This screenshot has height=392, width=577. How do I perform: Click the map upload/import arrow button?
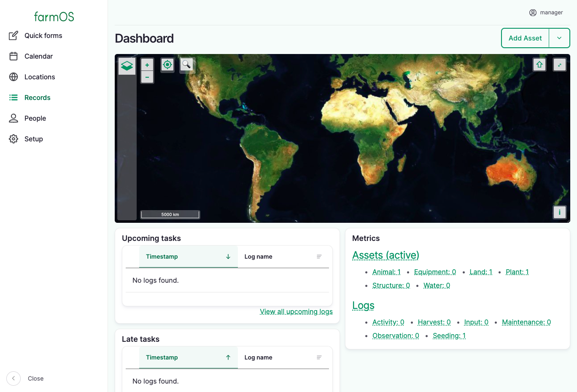tap(539, 65)
